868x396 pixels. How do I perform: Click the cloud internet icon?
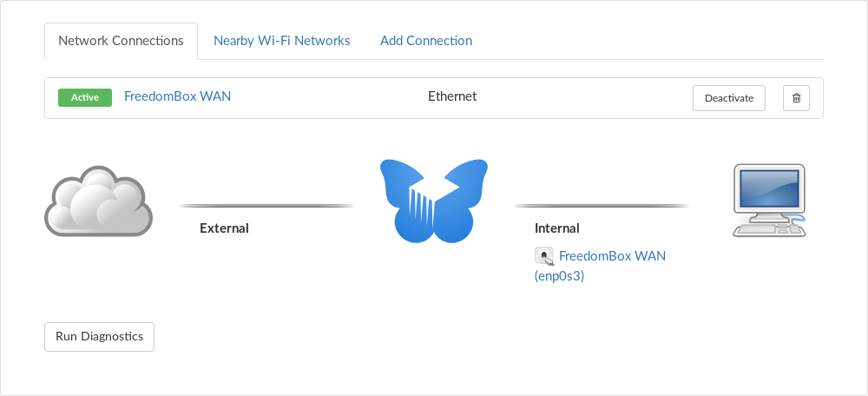[98, 201]
